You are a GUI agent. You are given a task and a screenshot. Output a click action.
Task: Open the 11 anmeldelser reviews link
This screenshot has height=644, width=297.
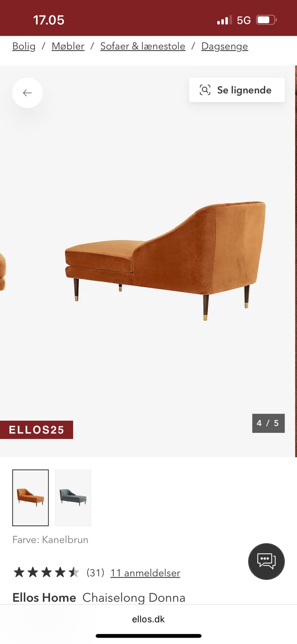pyautogui.click(x=145, y=573)
